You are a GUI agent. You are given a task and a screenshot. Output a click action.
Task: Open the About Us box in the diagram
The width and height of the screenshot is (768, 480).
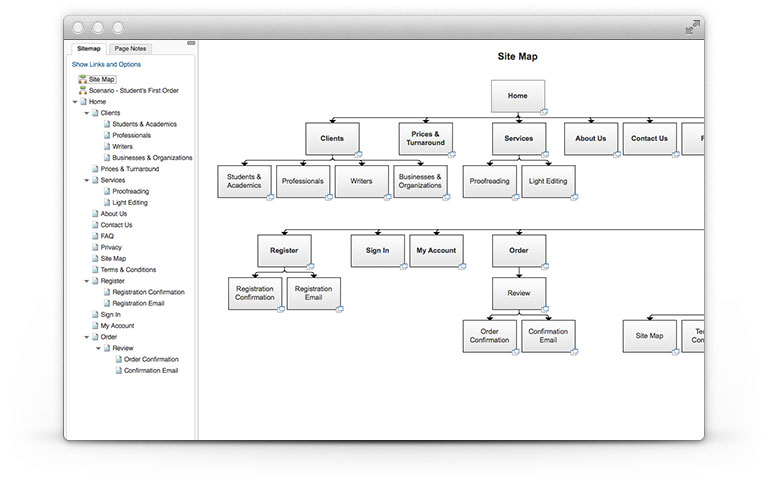[x=591, y=139]
